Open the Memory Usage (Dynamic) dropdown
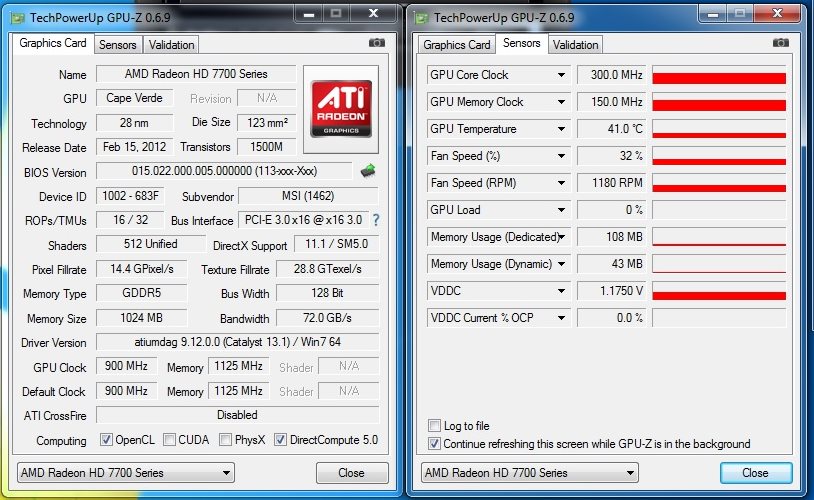The width and height of the screenshot is (814, 500). coord(561,264)
